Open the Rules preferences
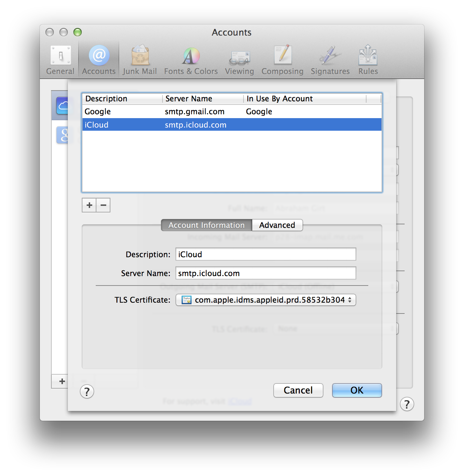Viewport: 464px width, 476px height. (368, 60)
